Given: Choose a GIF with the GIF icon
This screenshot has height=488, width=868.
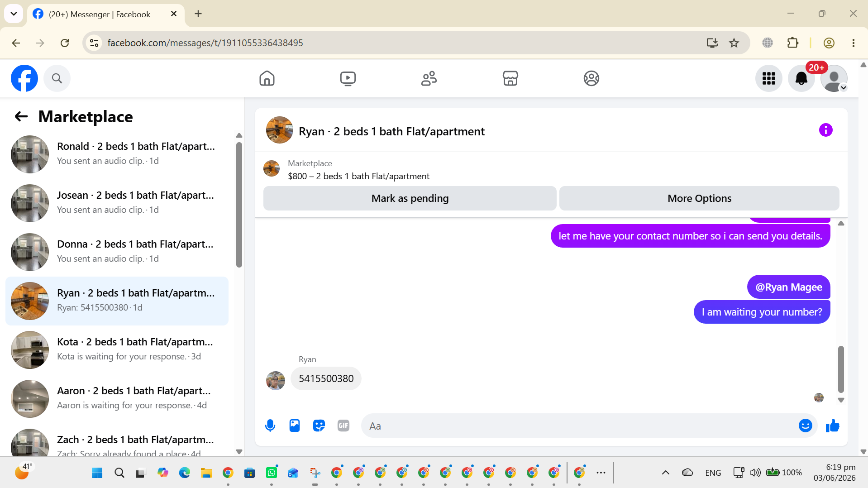Looking at the screenshot, I should coord(343,426).
